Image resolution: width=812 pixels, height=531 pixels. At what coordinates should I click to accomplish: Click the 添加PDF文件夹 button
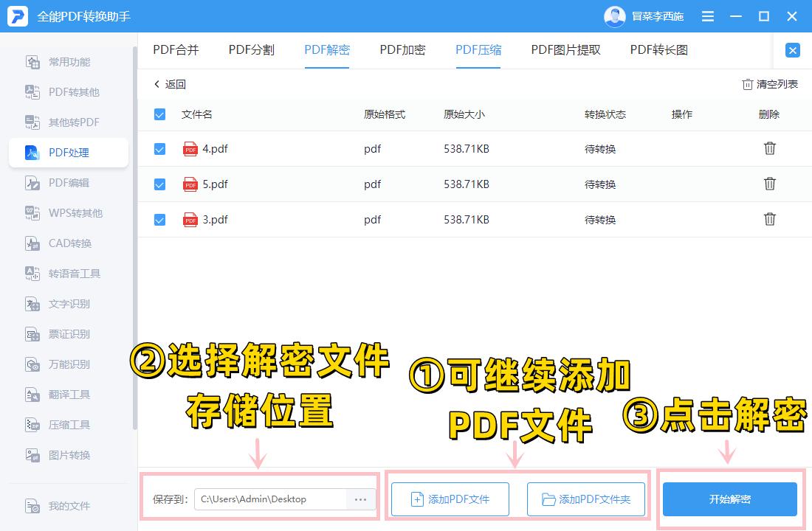pyautogui.click(x=585, y=499)
